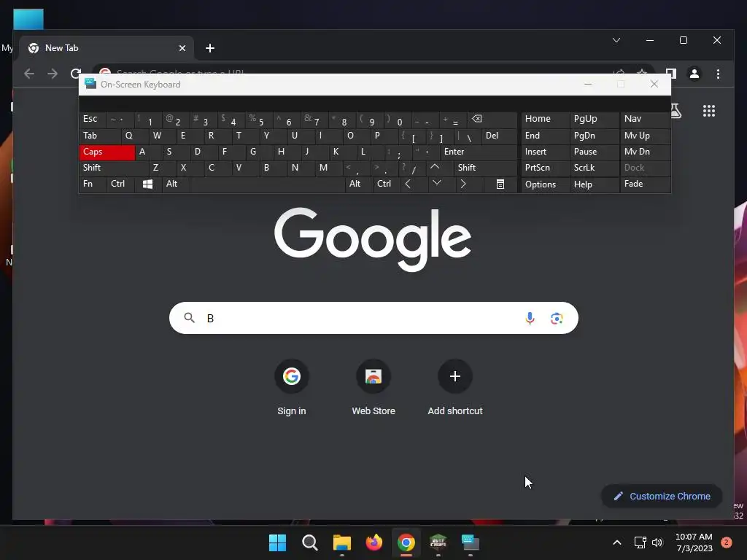Screen dimensions: 747x560
Task: Select the New Tab tab
Action: [107, 48]
